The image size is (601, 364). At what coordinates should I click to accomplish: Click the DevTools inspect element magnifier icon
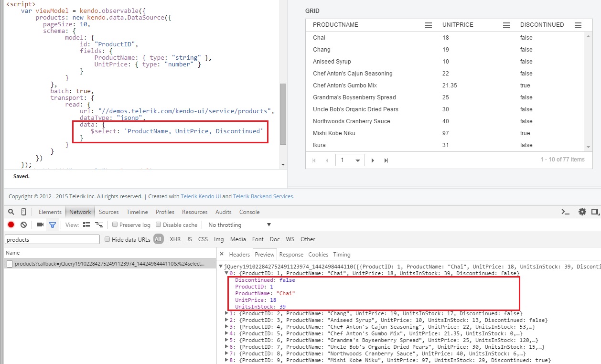(x=11, y=212)
